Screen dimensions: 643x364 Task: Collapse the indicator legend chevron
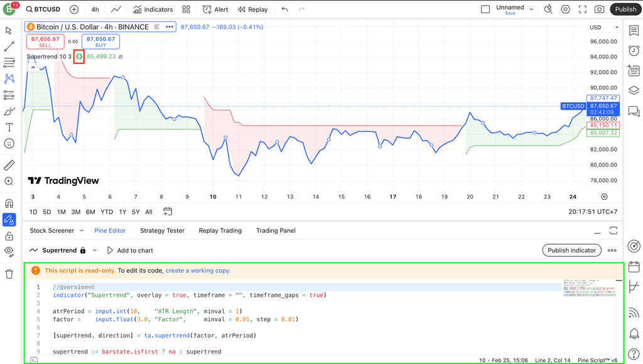point(33,67)
